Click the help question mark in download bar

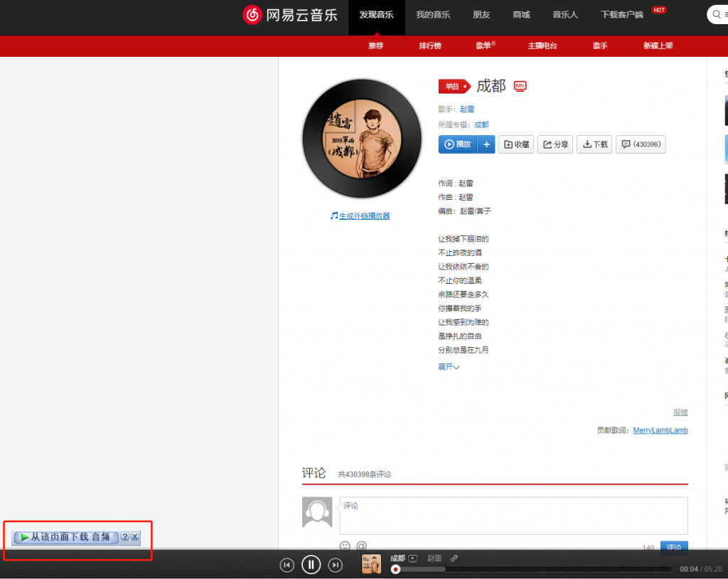pyautogui.click(x=124, y=537)
